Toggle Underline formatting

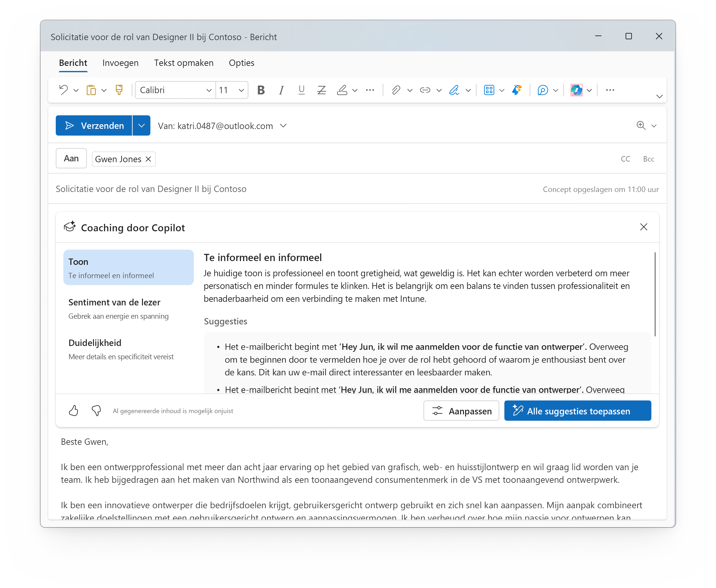[x=301, y=90]
